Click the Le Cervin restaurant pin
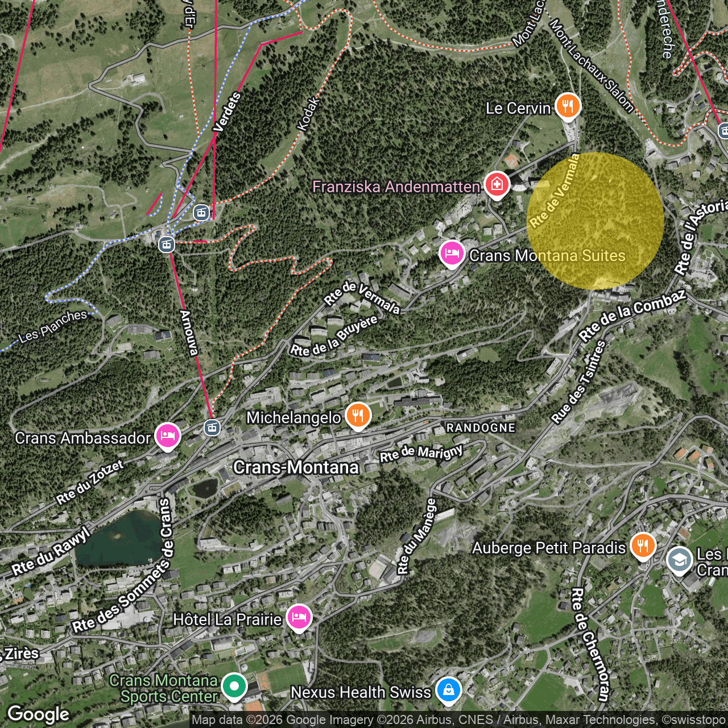This screenshot has height=728, width=728. click(568, 106)
